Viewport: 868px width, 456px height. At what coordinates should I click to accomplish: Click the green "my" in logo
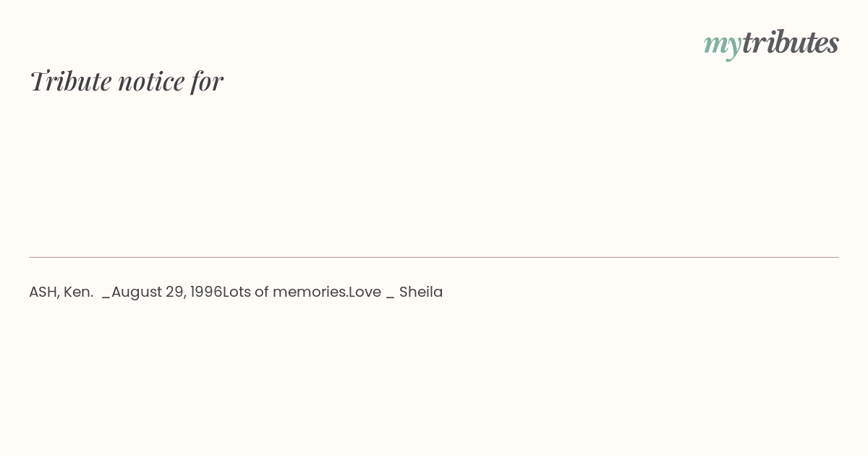(723, 46)
